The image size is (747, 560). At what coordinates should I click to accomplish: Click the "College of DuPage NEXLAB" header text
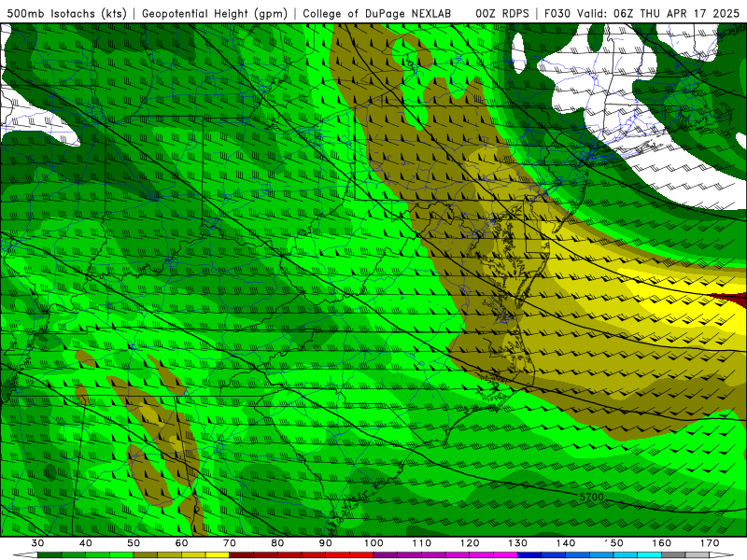(376, 14)
